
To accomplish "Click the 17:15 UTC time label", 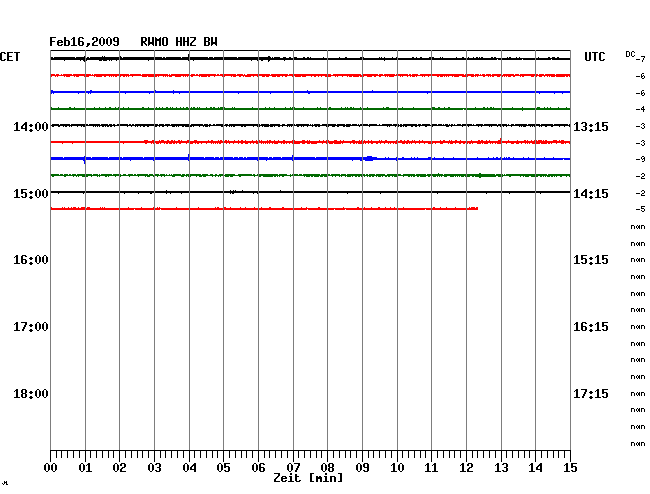I will (591, 394).
